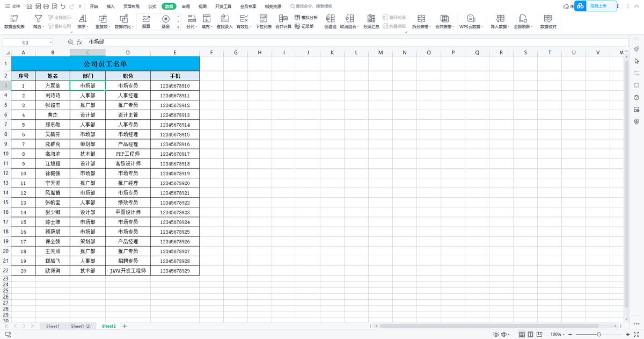Screen dimensions: 644x339
Task: Switch to page layout view in status bar
Action: pos(531,334)
